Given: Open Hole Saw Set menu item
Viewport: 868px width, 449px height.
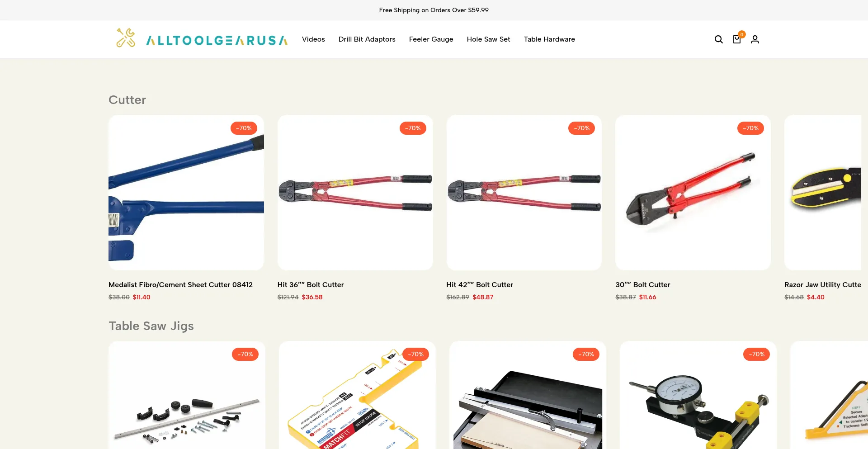Looking at the screenshot, I should 489,39.
